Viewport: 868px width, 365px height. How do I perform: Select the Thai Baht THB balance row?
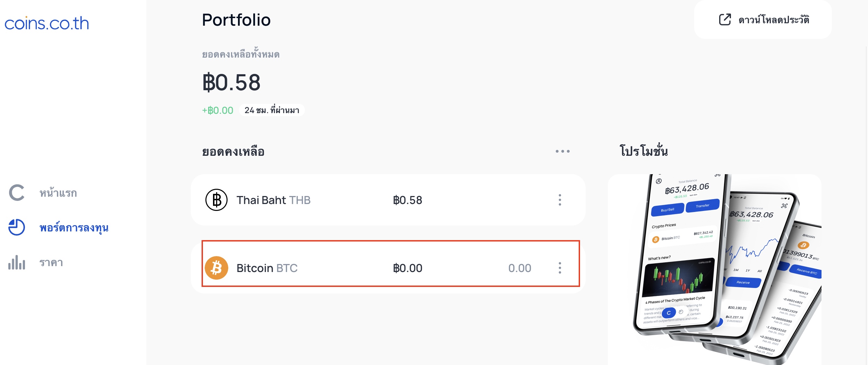pos(388,200)
